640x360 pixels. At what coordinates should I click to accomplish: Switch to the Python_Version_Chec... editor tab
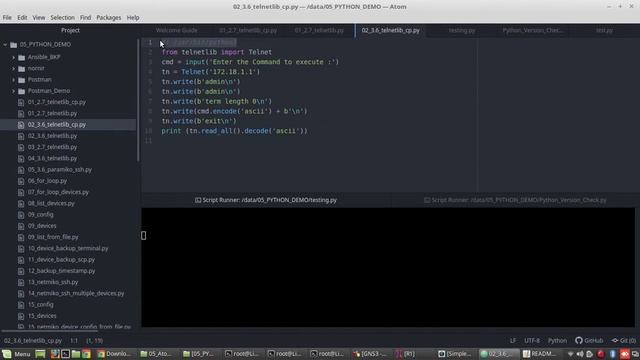[x=533, y=30]
